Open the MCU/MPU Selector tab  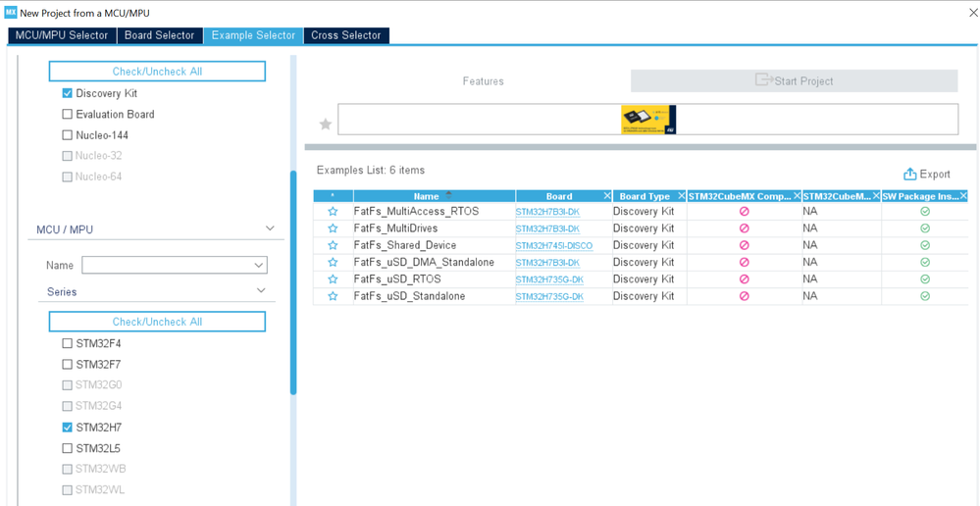[x=62, y=35]
